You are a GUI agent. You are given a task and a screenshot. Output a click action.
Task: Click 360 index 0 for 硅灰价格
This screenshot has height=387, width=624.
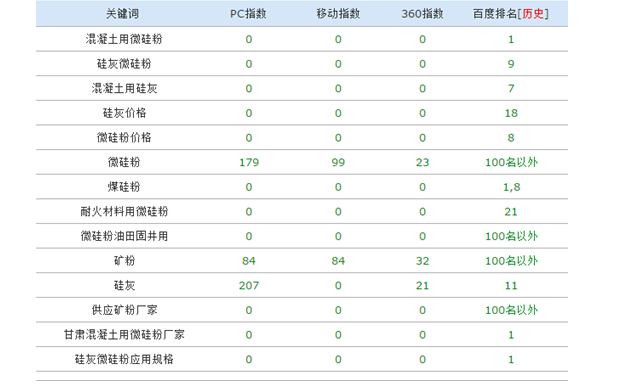[x=422, y=113]
